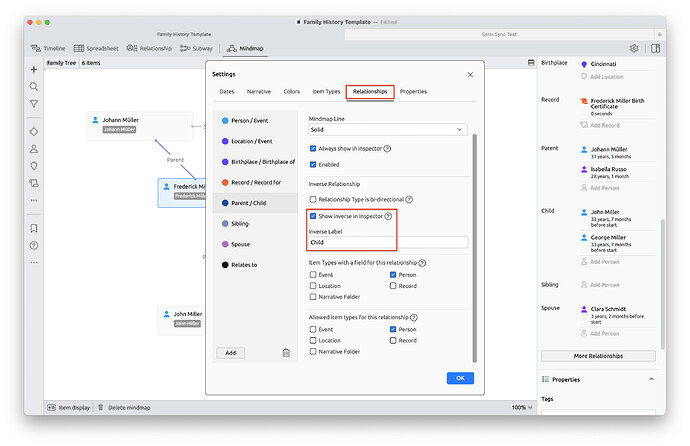Uncheck the Enabled checkbox

point(313,165)
